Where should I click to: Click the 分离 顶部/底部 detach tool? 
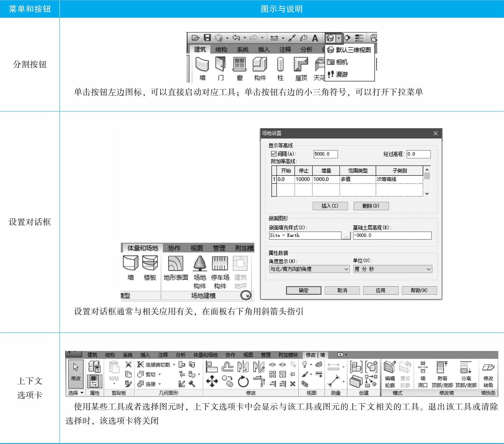[x=466, y=374]
